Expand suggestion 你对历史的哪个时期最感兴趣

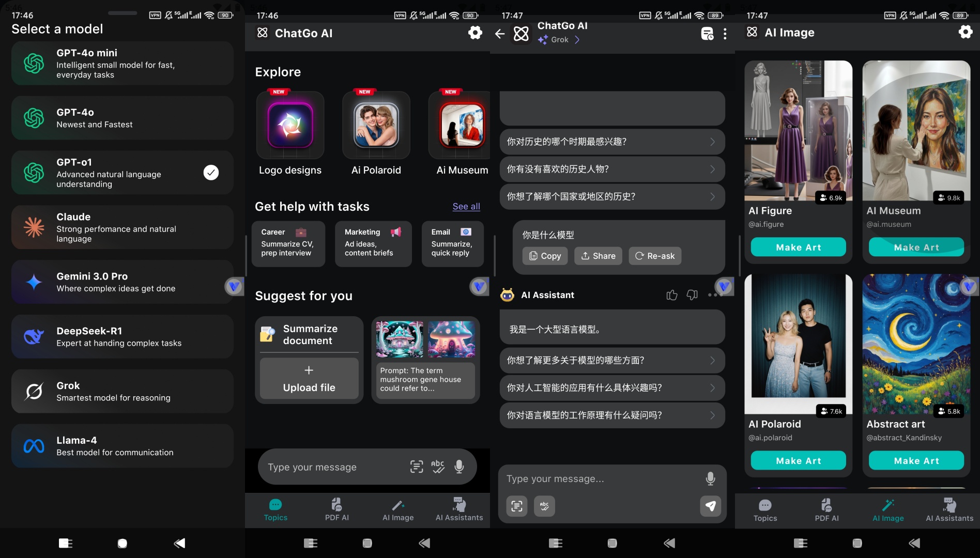click(x=612, y=142)
